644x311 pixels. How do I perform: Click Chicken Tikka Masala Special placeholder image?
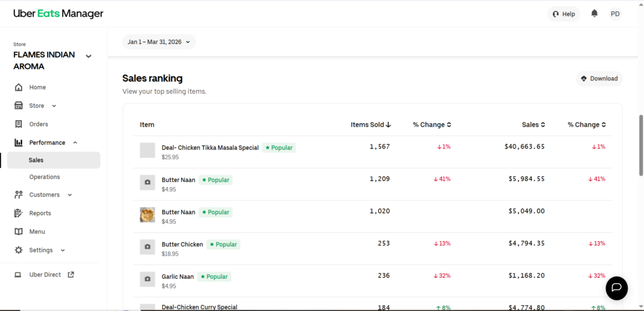pyautogui.click(x=147, y=150)
